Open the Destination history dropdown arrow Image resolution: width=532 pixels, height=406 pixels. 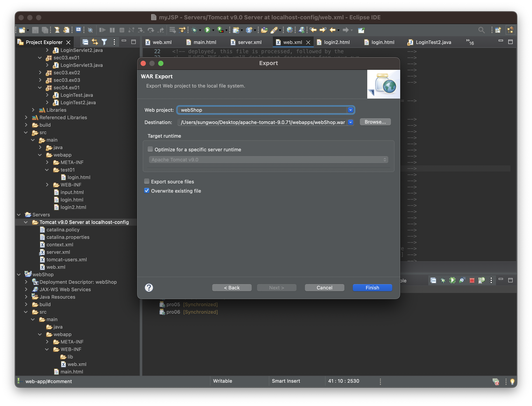click(350, 122)
